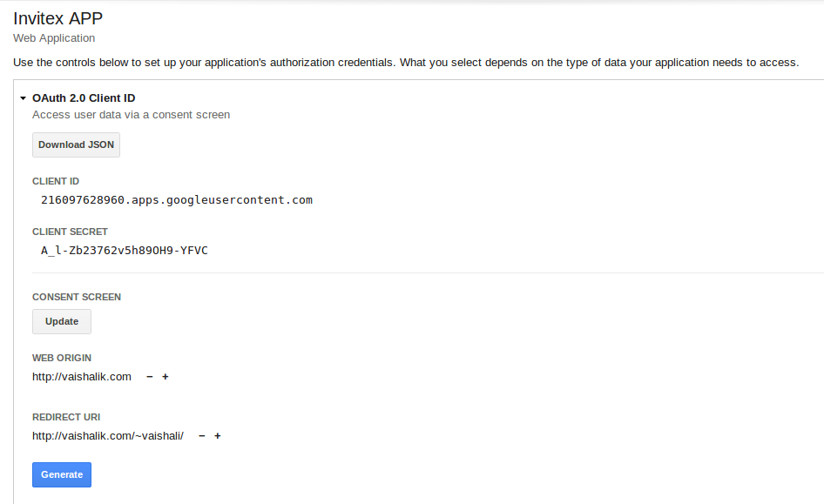The image size is (824, 504).
Task: Click the disclosure triangle next to OAuth 2.0
Action: coord(23,97)
